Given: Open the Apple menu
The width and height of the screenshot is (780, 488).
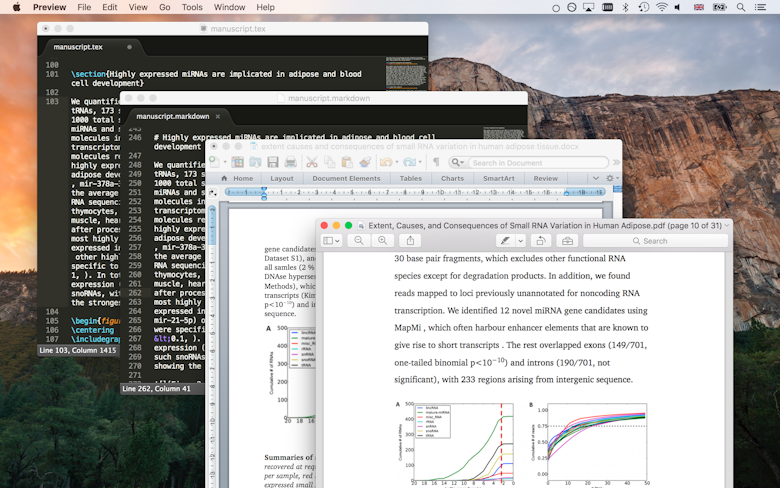Looking at the screenshot, I should tap(16, 7).
